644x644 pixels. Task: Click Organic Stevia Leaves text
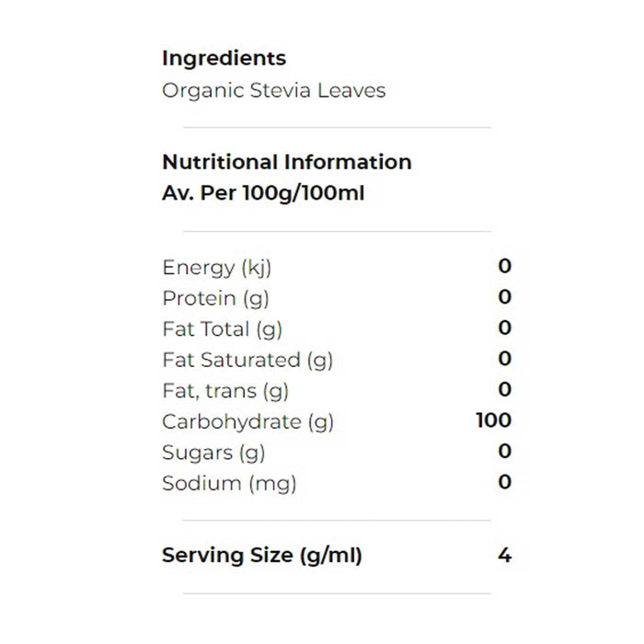click(273, 90)
